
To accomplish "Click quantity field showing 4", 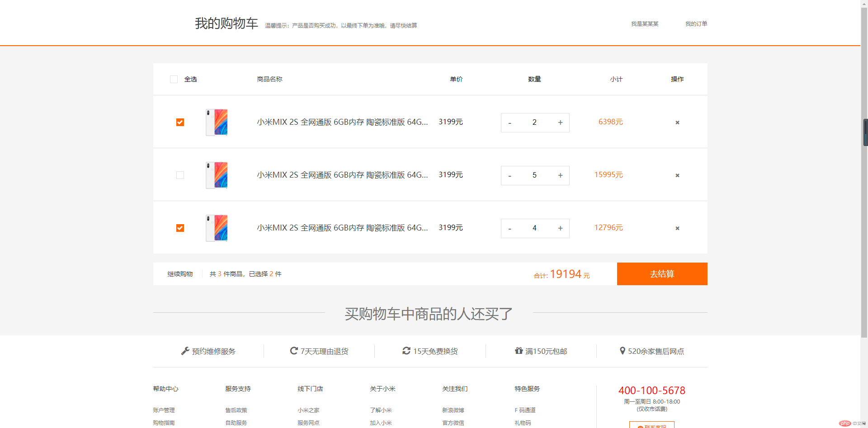I will (534, 228).
